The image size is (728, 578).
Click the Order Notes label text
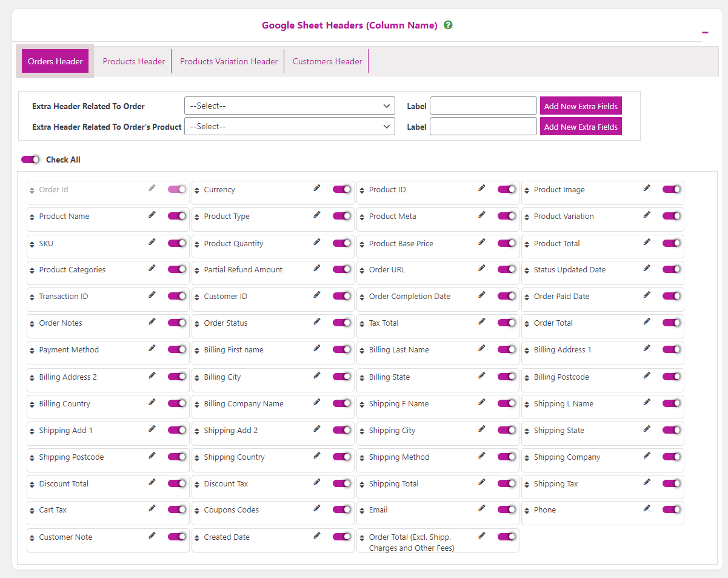[x=61, y=323]
